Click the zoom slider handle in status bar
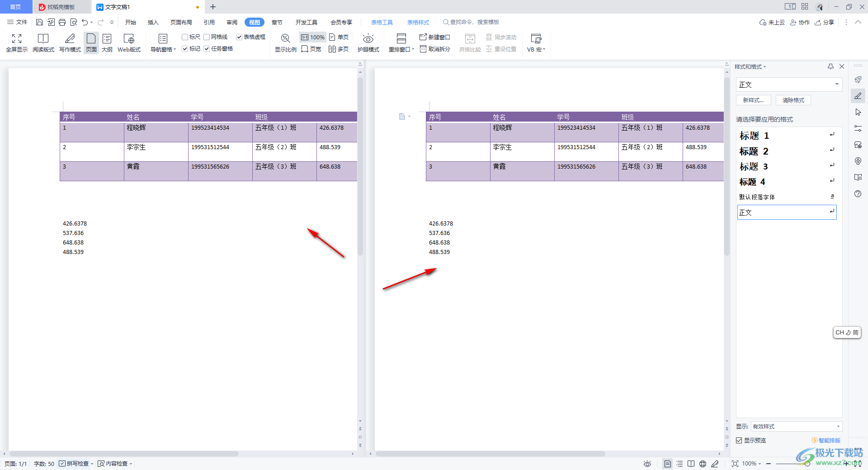 click(807, 464)
